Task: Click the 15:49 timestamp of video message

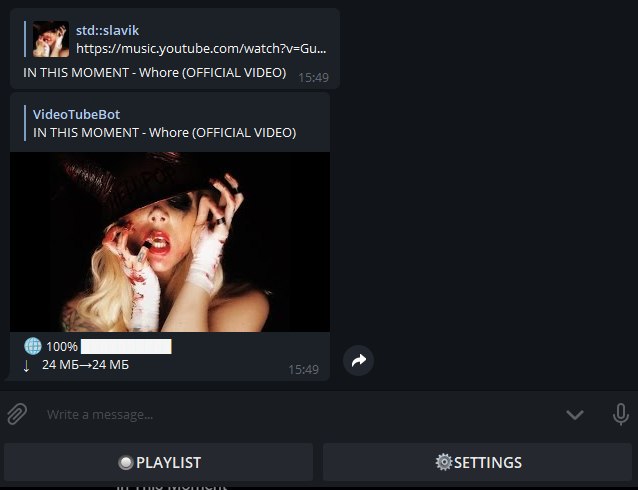Action: point(304,370)
